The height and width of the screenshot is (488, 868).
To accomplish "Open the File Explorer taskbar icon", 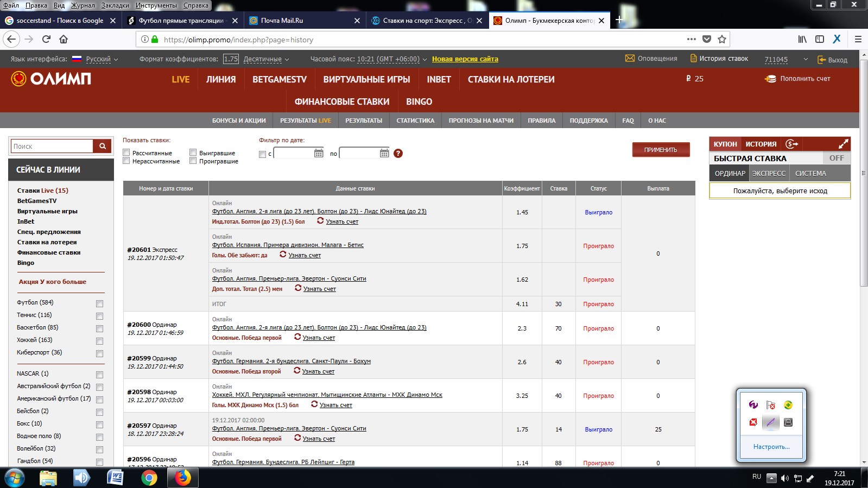I will [x=48, y=478].
